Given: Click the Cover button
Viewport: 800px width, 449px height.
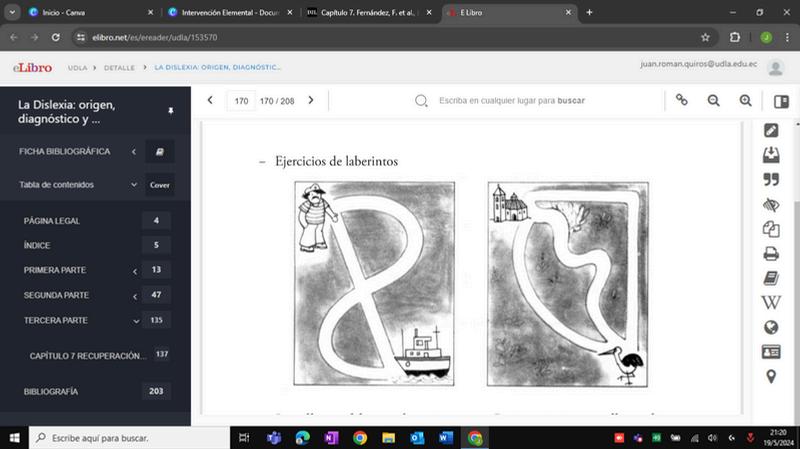Looking at the screenshot, I should (x=160, y=185).
